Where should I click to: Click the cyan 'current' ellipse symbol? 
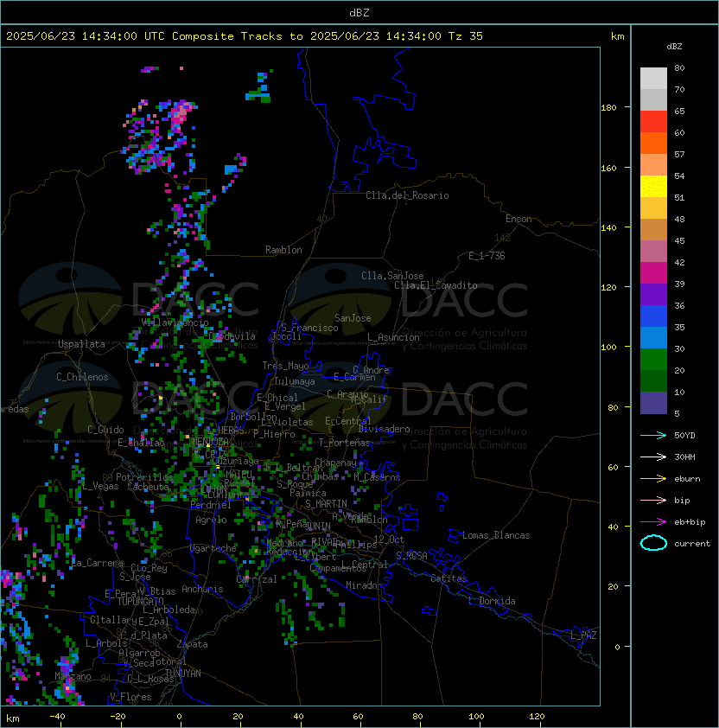click(653, 543)
